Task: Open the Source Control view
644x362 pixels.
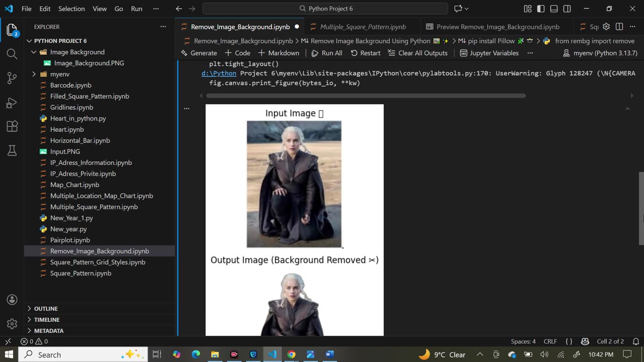Action: tap(12, 78)
